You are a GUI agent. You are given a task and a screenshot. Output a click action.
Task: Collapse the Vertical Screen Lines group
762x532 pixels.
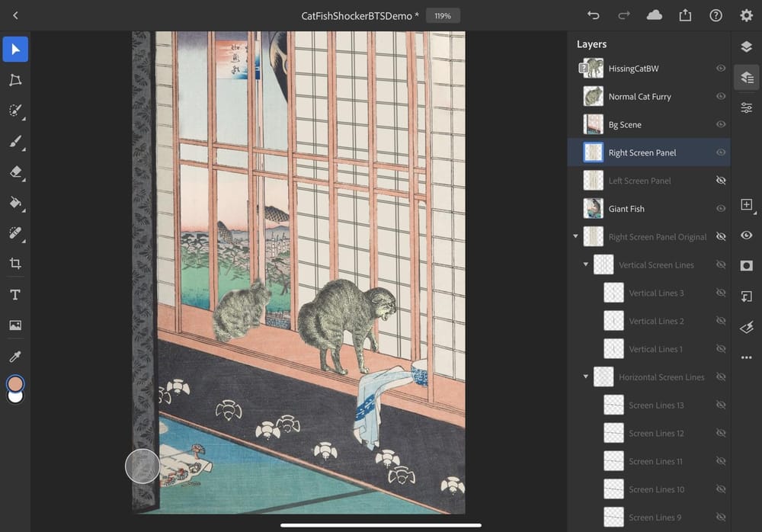pos(585,264)
